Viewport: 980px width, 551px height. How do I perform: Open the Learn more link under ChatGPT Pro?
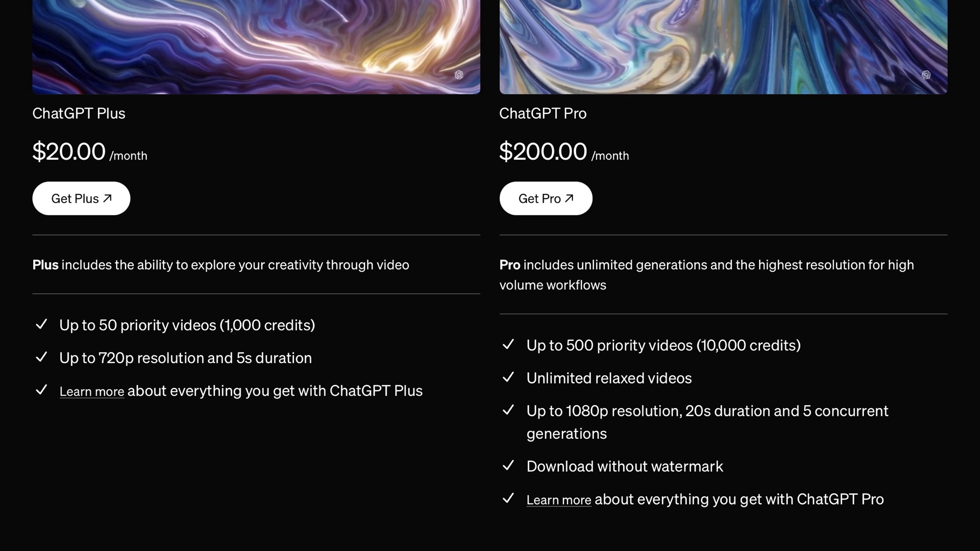point(559,499)
